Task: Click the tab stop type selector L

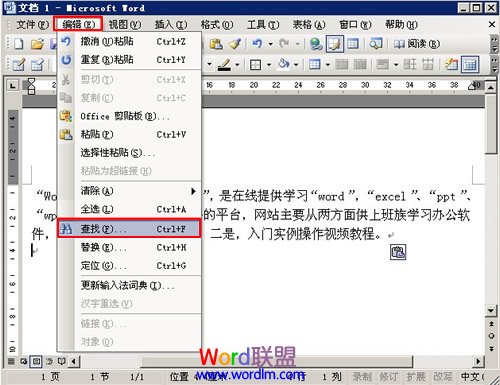Action: point(13,86)
